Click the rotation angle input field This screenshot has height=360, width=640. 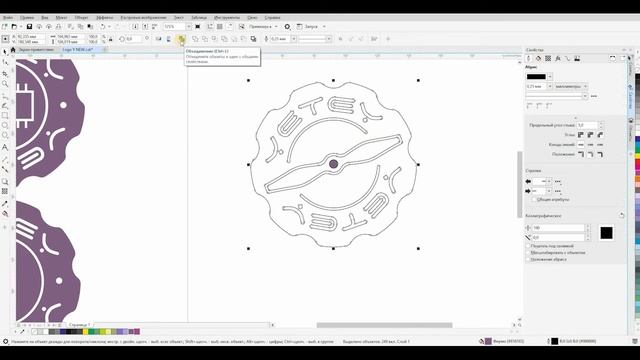[x=134, y=39]
